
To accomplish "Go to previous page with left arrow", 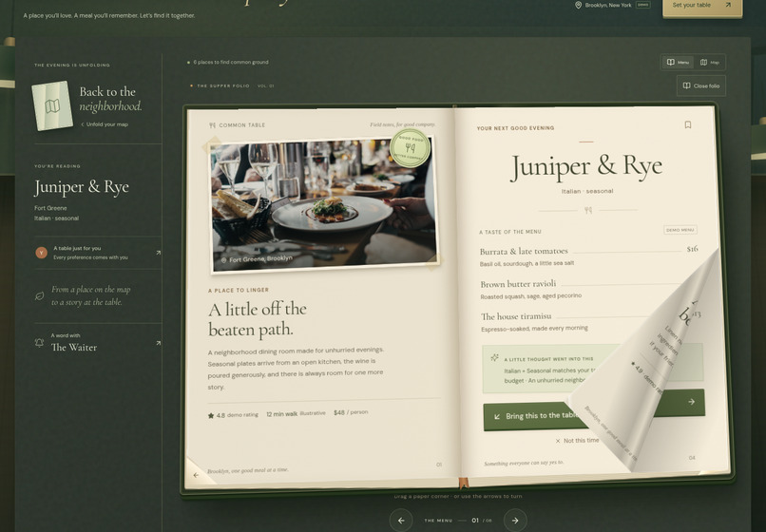I will [x=401, y=521].
